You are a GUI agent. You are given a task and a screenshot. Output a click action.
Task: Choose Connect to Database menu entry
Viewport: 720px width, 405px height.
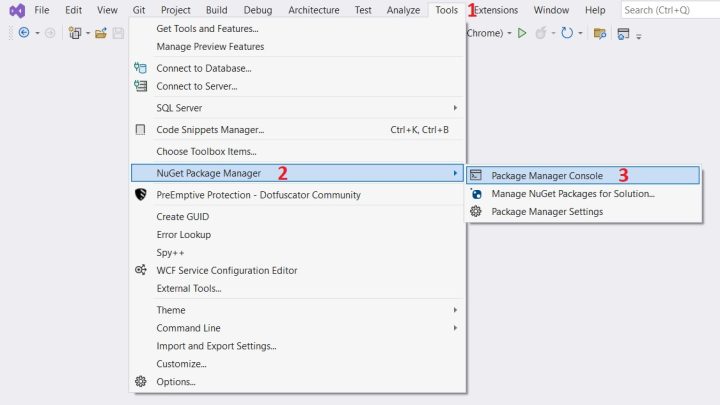click(x=298, y=68)
